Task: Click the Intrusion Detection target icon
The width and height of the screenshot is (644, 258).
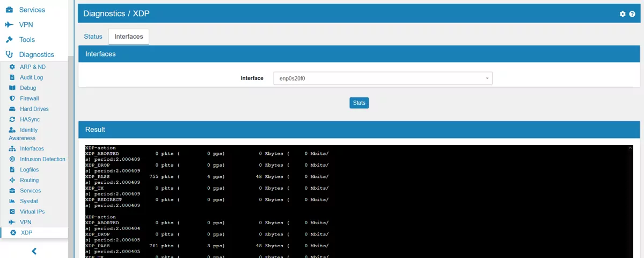Action: (x=12, y=159)
